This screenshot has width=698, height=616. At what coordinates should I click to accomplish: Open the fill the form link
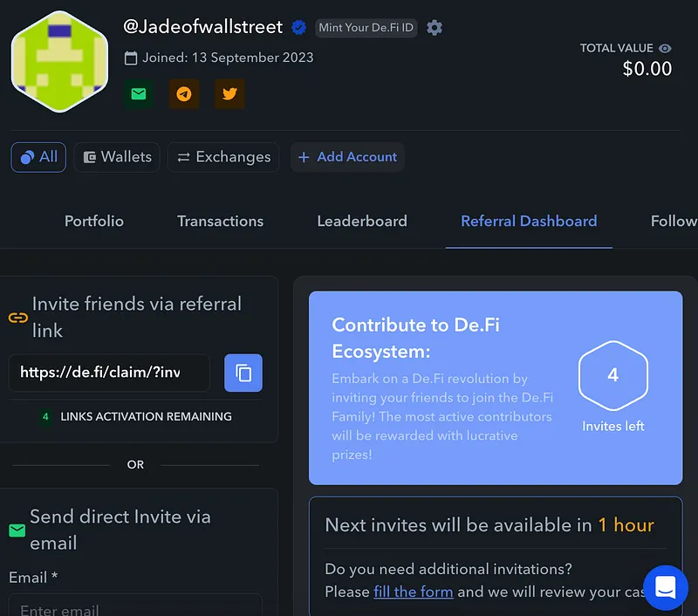pos(413,592)
